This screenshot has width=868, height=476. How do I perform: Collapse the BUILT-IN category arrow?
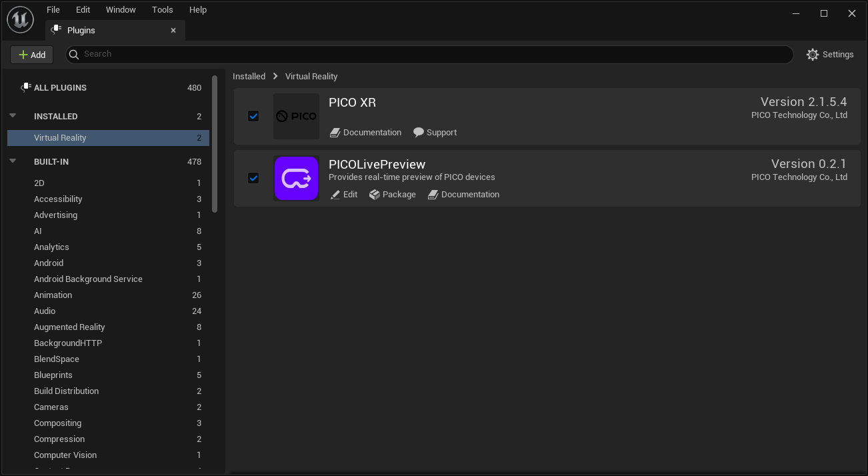(x=13, y=161)
